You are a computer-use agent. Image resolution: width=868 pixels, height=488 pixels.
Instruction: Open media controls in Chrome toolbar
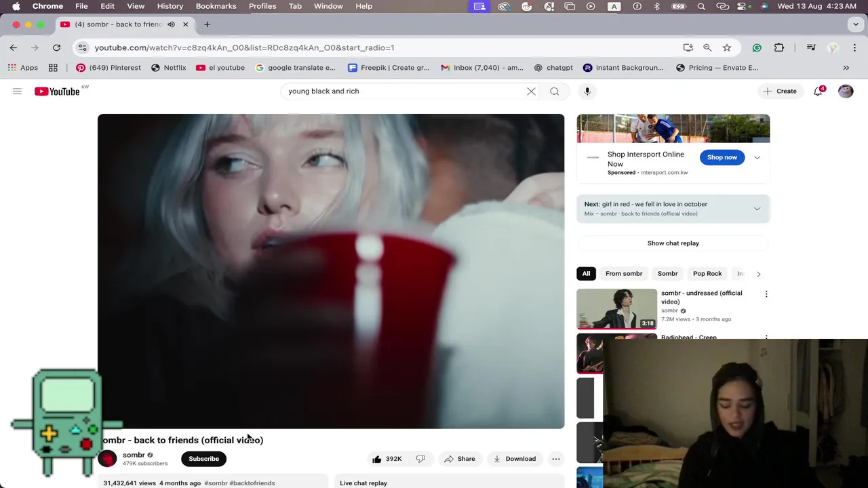point(811,47)
